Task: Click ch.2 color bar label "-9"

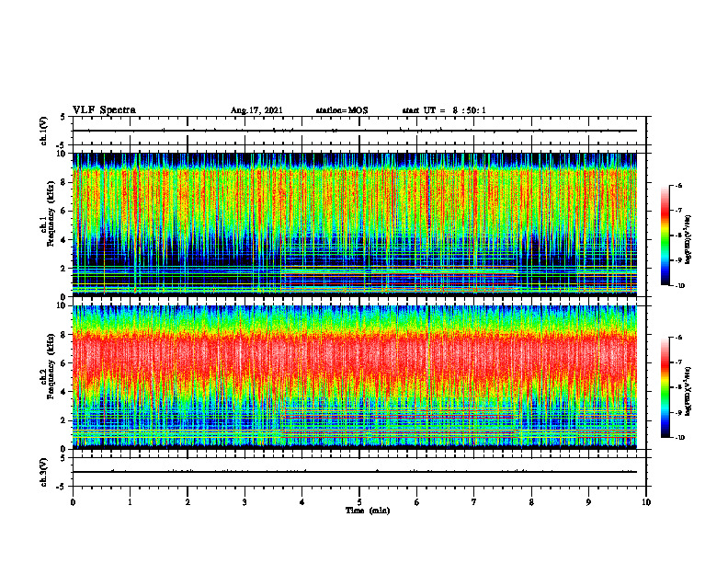Action: pyautogui.click(x=678, y=412)
